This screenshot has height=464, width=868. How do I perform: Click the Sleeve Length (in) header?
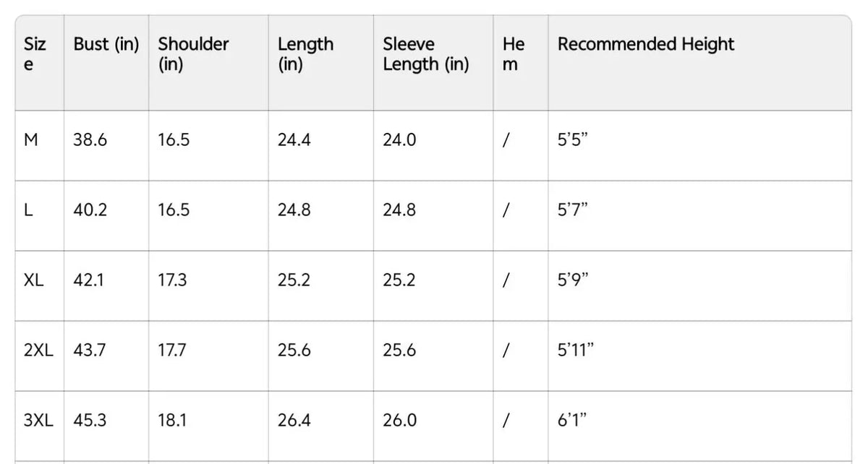point(426,54)
